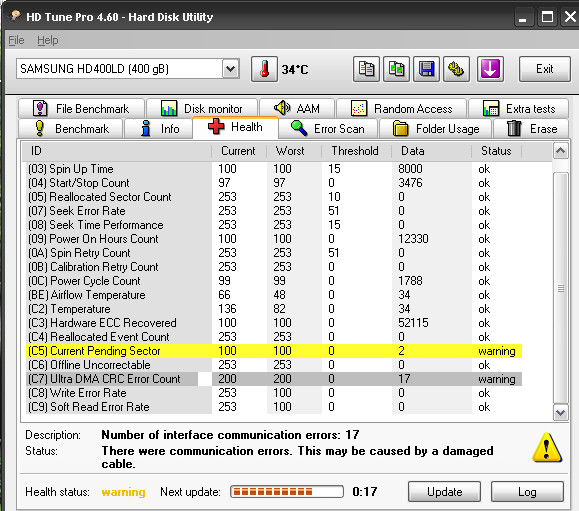The width and height of the screenshot is (579, 511).
Task: Select the (BE) Airflow Temperature row
Action: tap(275, 295)
